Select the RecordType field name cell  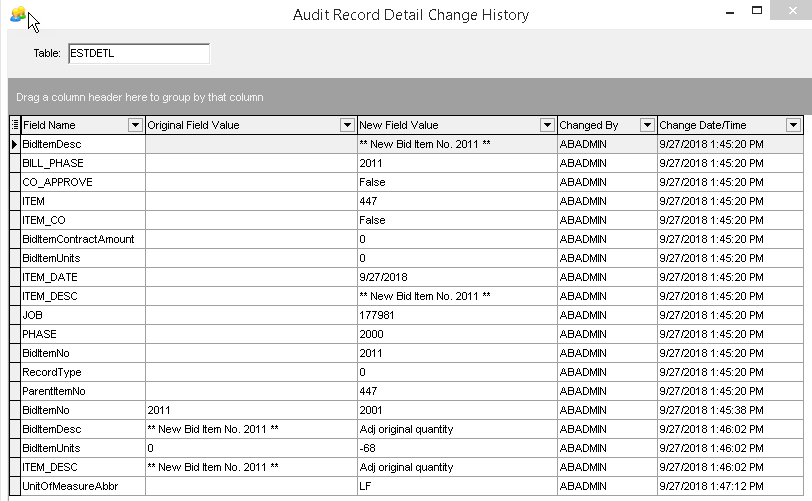83,372
